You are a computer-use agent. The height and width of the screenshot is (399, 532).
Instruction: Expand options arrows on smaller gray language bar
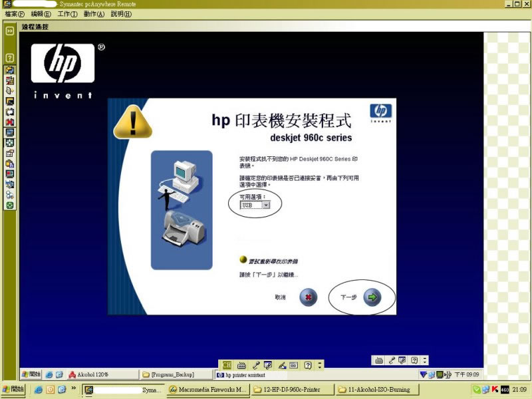pyautogui.click(x=425, y=360)
